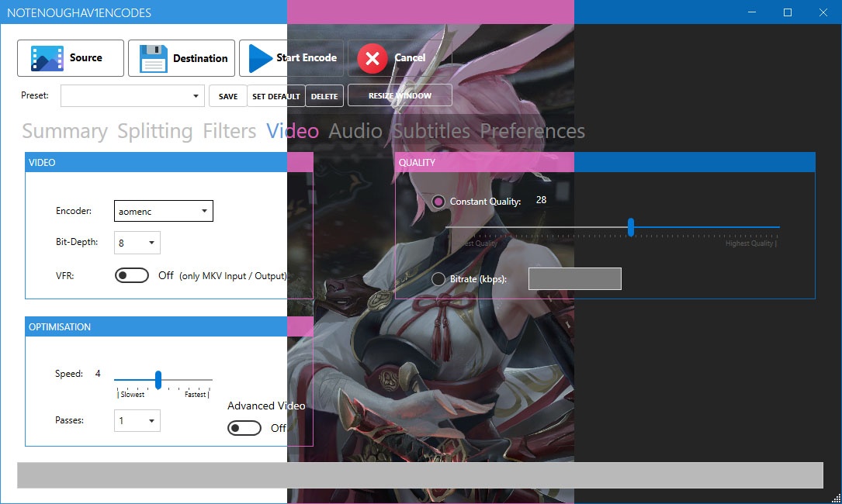Click the Constant Quality slider handle
842x504 pixels.
tap(631, 227)
